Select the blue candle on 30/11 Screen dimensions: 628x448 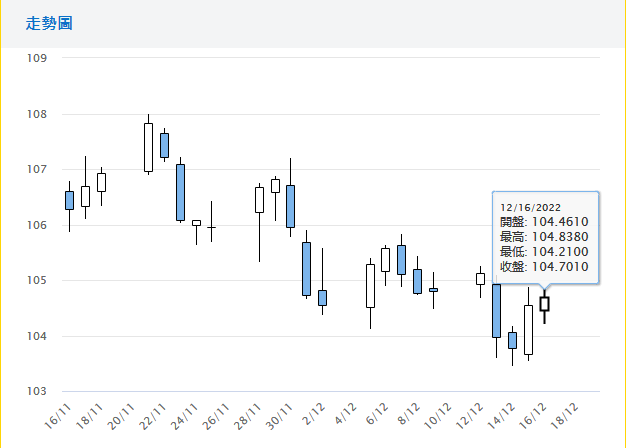(291, 206)
